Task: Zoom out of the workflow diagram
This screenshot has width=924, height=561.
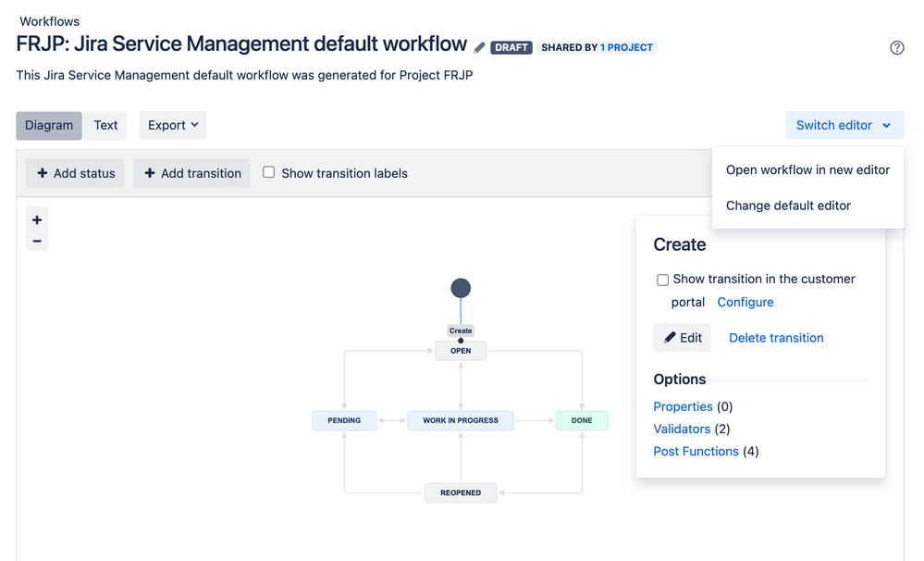Action: pyautogui.click(x=36, y=241)
